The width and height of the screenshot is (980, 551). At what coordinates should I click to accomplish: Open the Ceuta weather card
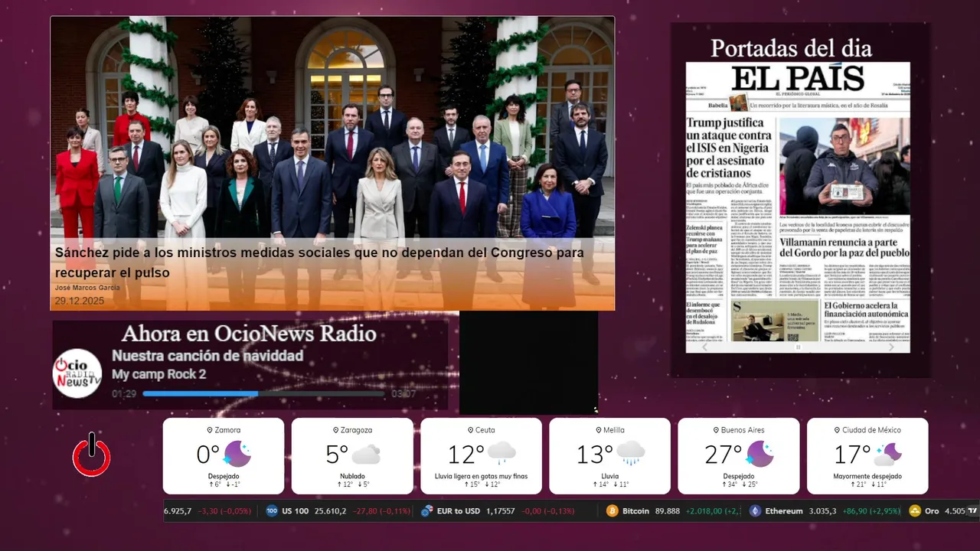point(481,456)
